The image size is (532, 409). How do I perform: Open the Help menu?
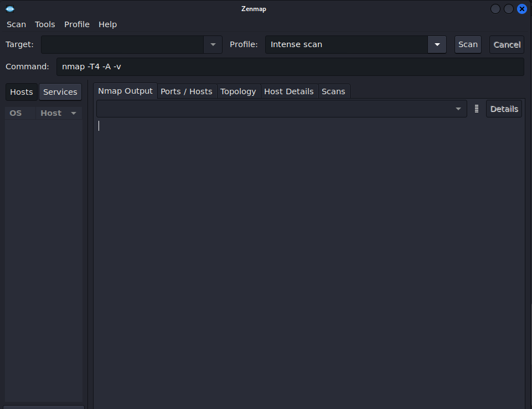(107, 24)
